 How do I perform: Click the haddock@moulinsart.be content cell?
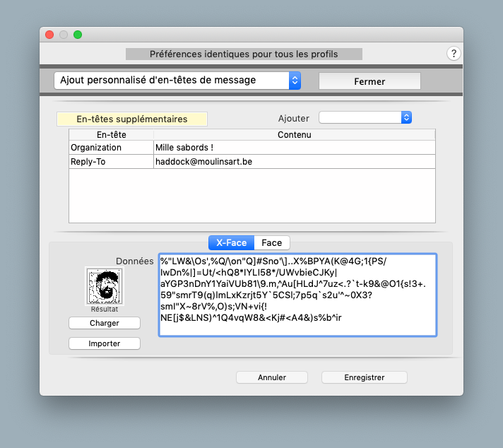pyautogui.click(x=294, y=162)
